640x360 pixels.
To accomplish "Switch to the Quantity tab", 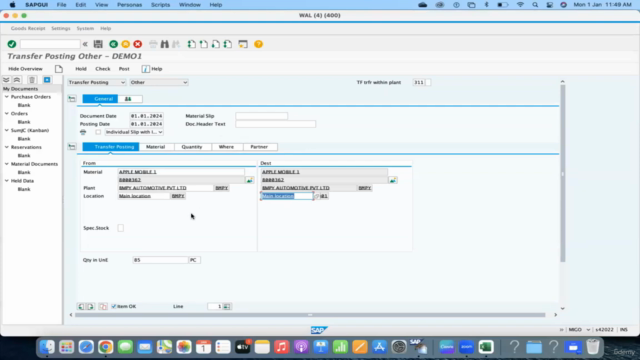I will point(192,147).
